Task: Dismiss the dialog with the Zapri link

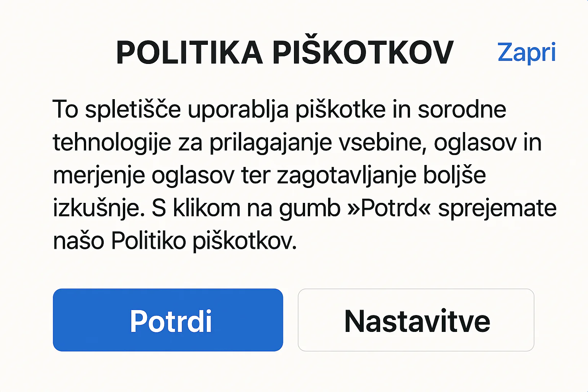Action: (526, 52)
